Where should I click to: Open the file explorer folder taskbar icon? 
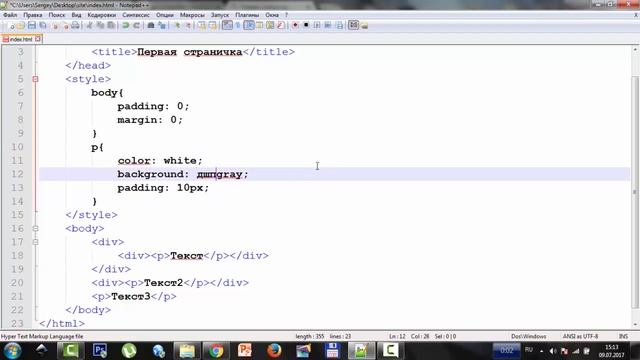[187, 351]
